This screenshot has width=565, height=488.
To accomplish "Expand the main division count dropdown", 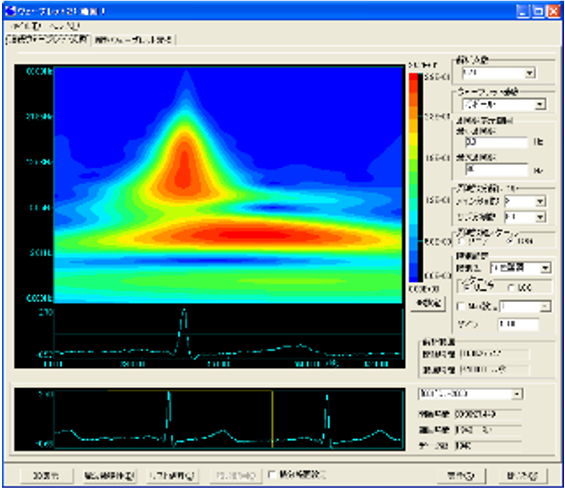I will click(x=525, y=201).
